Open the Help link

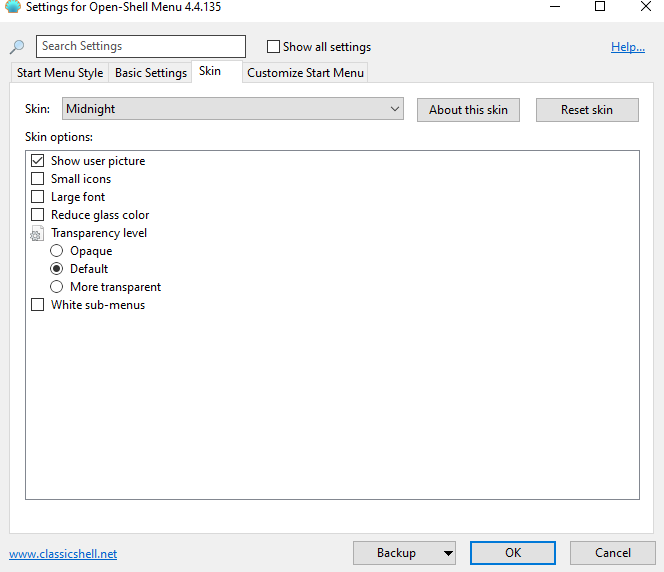(x=628, y=47)
